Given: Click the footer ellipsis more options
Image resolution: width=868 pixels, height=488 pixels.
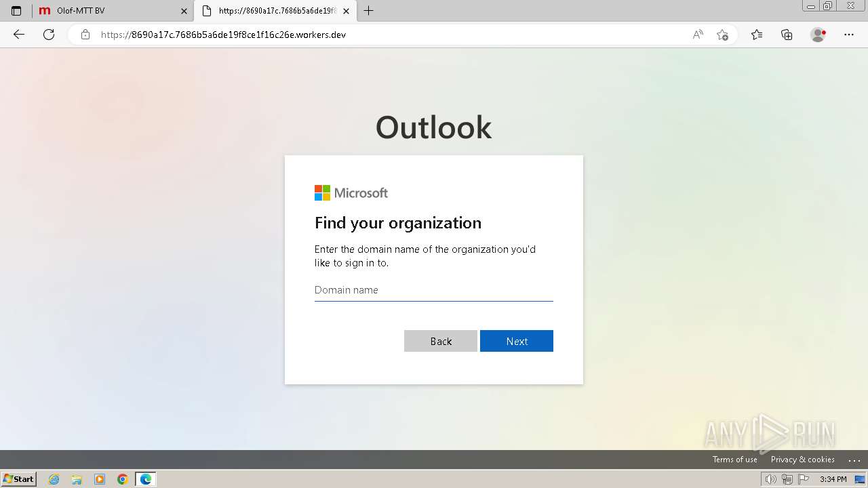Looking at the screenshot, I should click(x=854, y=460).
